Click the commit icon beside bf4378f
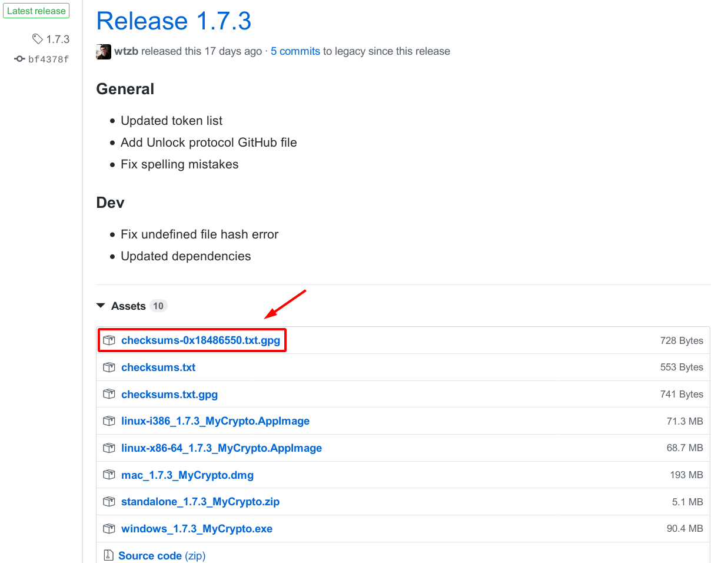The height and width of the screenshot is (563, 728). 19,59
